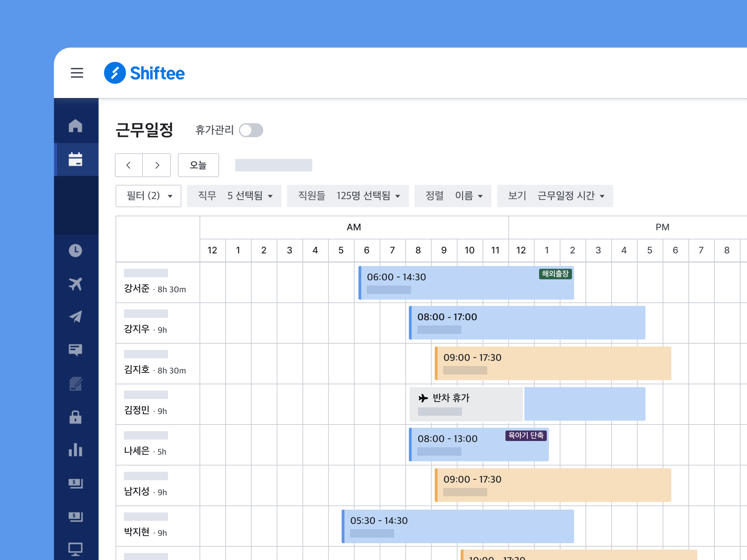Image resolution: width=747 pixels, height=560 pixels.
Task: Open the chat message sidebar icon
Action: coord(76,350)
